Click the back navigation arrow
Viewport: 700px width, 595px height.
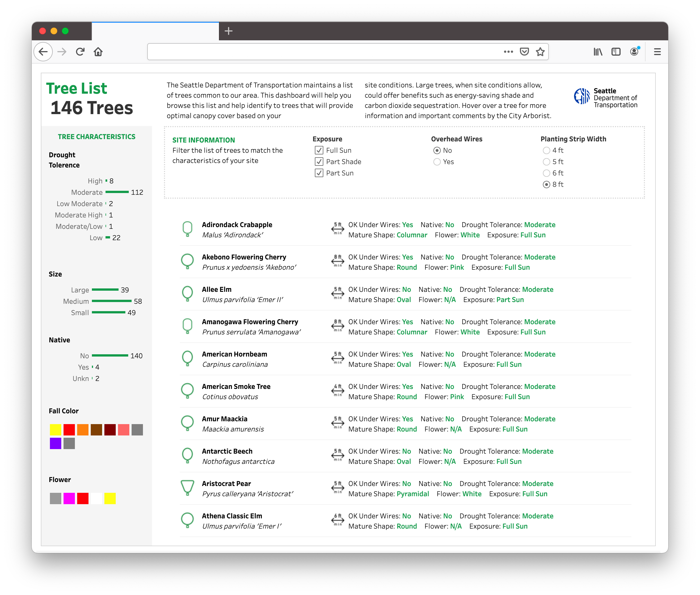point(43,52)
